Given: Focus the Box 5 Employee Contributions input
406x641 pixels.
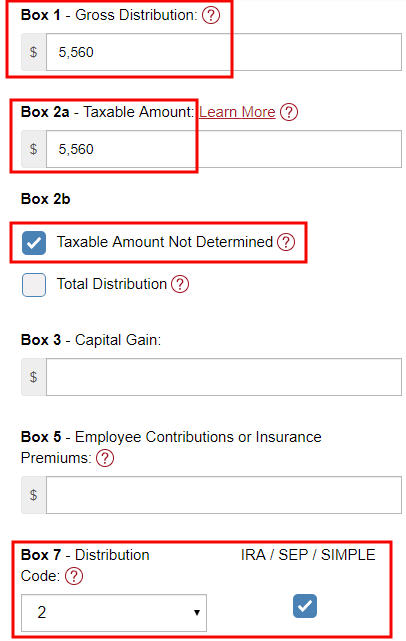Looking at the screenshot, I should click(x=224, y=495).
